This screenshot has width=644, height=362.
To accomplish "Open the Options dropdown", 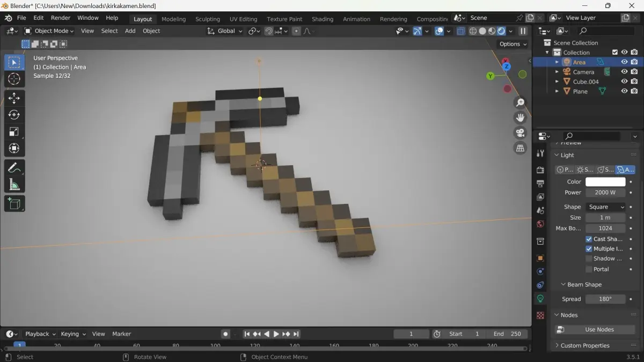I will (513, 44).
